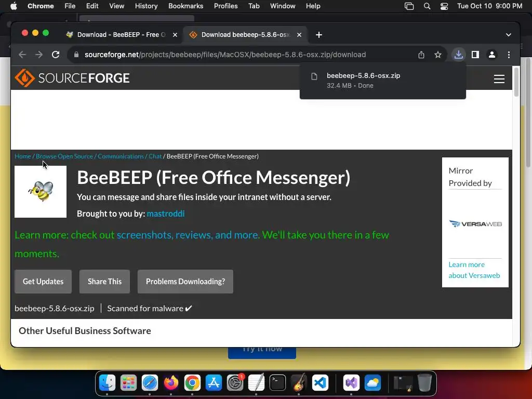Open Visual Studio Code from the Dock
532x399 pixels.
[x=320, y=383]
